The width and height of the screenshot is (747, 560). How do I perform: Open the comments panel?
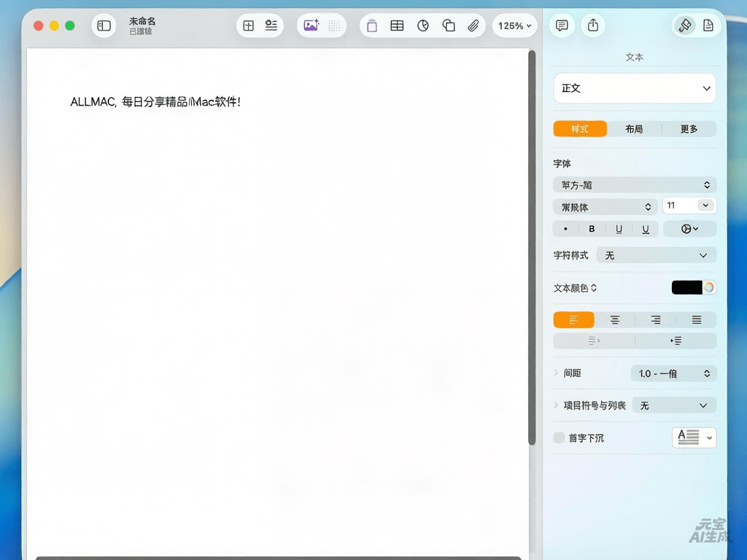tap(561, 26)
